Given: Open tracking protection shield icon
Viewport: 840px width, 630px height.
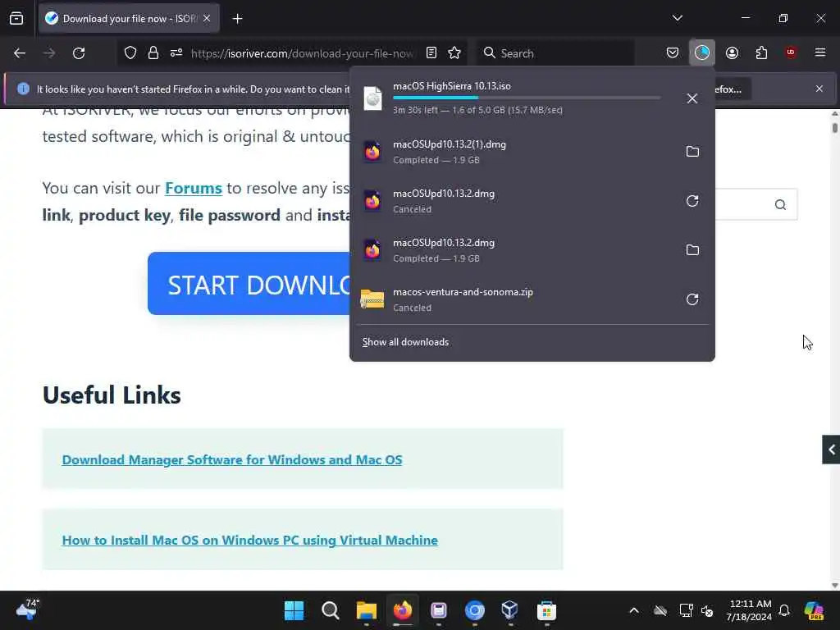Looking at the screenshot, I should pos(130,53).
